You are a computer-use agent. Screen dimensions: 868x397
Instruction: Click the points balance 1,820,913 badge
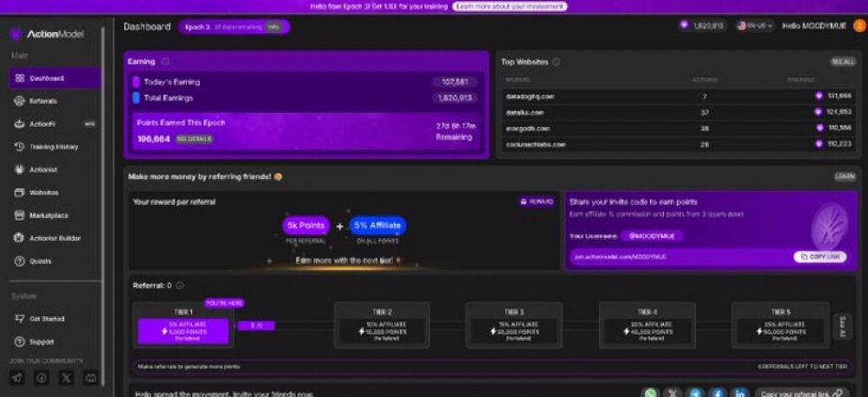[x=702, y=26]
